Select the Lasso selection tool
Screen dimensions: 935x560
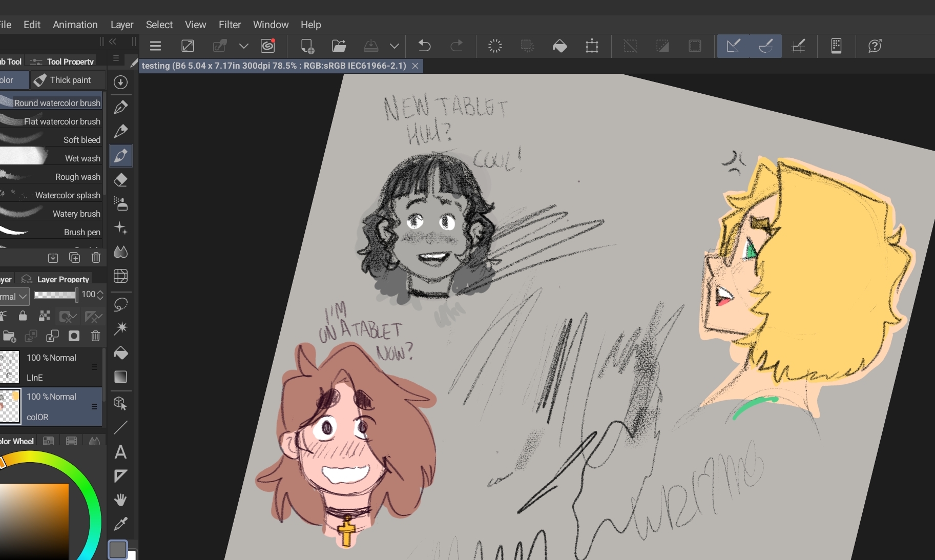point(121,304)
